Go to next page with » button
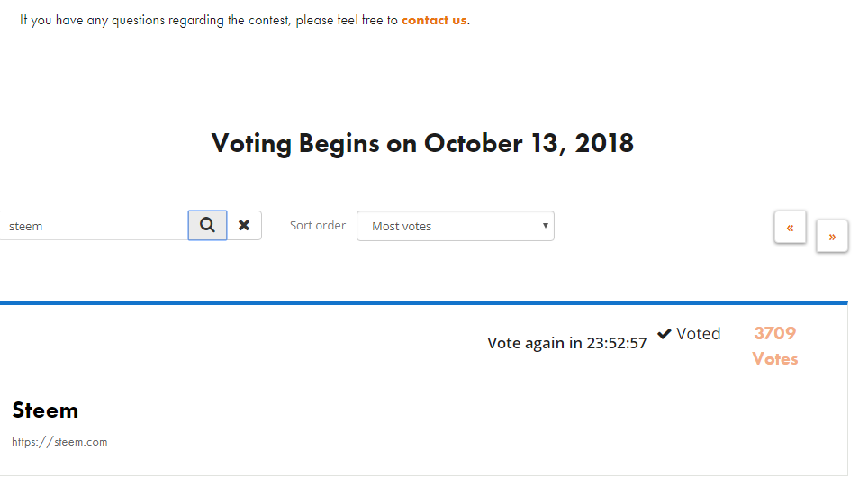The height and width of the screenshot is (504, 859). (x=832, y=236)
